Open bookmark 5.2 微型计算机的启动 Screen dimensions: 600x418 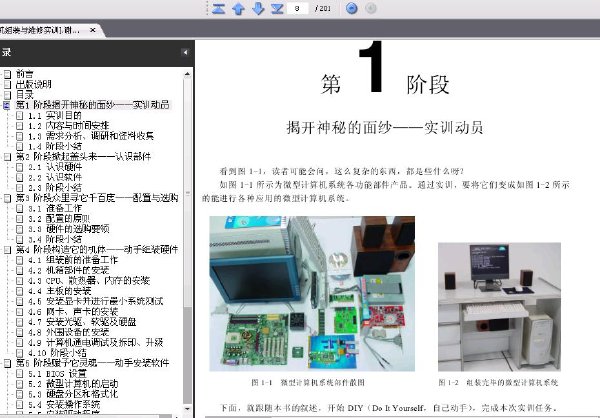pyautogui.click(x=73, y=384)
